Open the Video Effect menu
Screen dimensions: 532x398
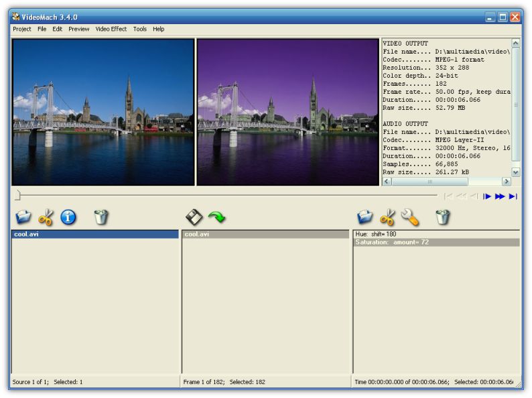[x=111, y=29]
